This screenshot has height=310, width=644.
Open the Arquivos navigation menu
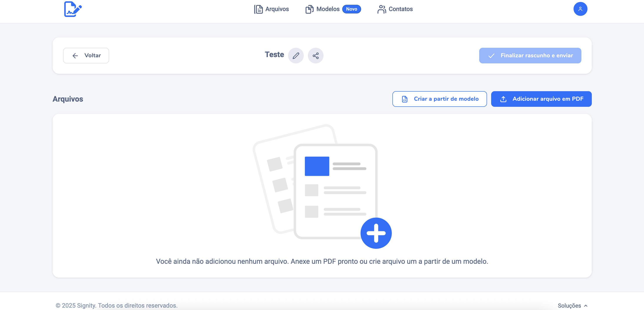coord(271,9)
